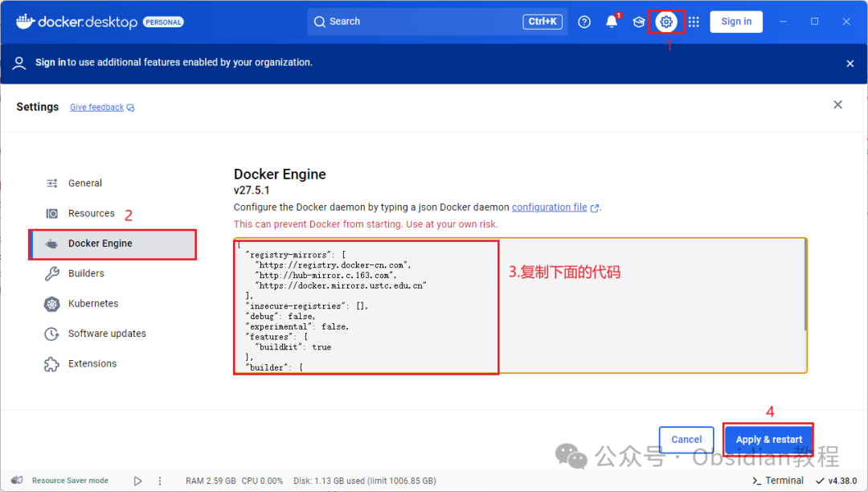Click the Sign in link in banner
The image size is (868, 492).
[x=51, y=63]
